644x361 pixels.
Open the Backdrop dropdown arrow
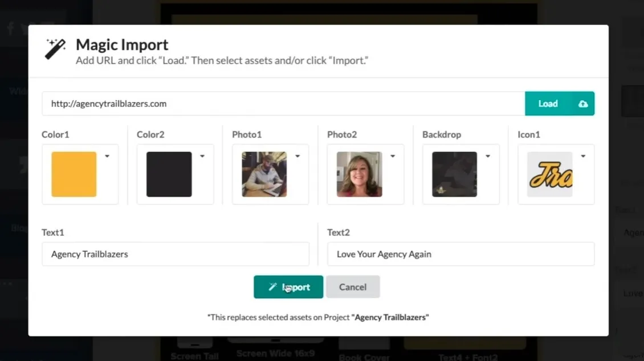coord(488,156)
